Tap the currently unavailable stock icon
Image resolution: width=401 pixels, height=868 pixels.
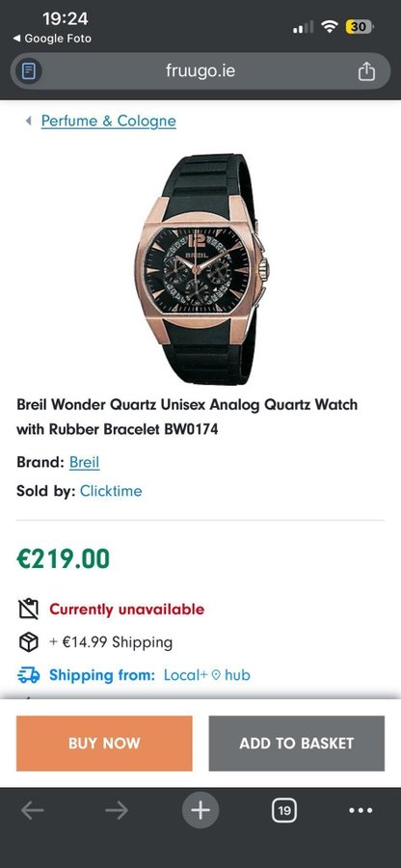[x=29, y=609]
